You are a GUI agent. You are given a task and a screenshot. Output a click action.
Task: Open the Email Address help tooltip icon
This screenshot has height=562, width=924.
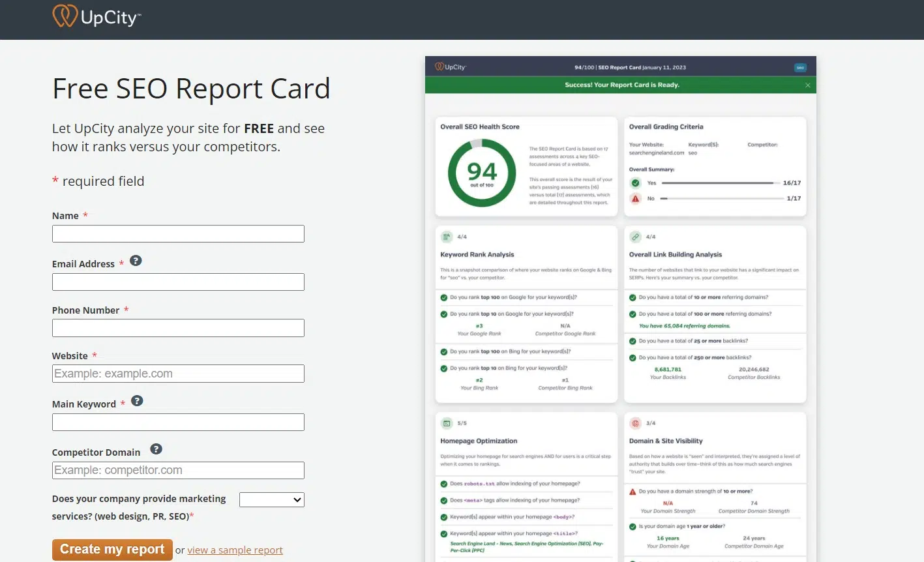click(136, 261)
